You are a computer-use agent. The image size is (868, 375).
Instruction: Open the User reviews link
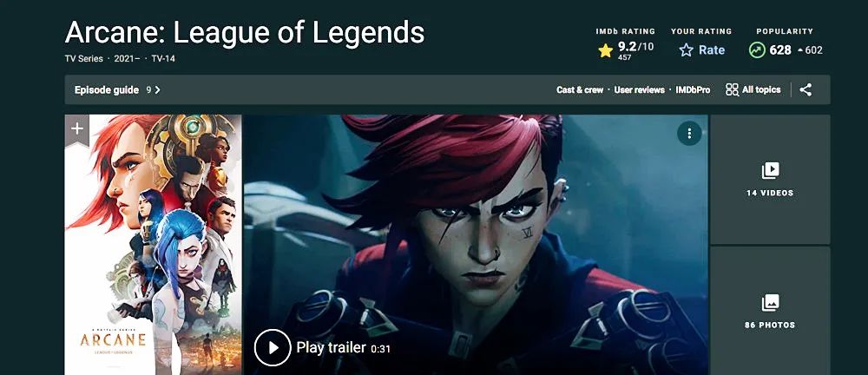(639, 89)
